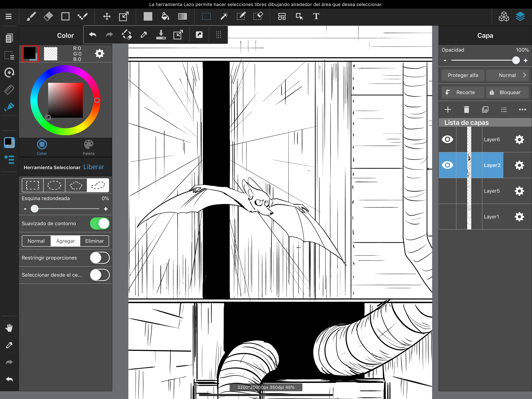Choose the Bucket fill tool

pyautogui.click(x=165, y=16)
